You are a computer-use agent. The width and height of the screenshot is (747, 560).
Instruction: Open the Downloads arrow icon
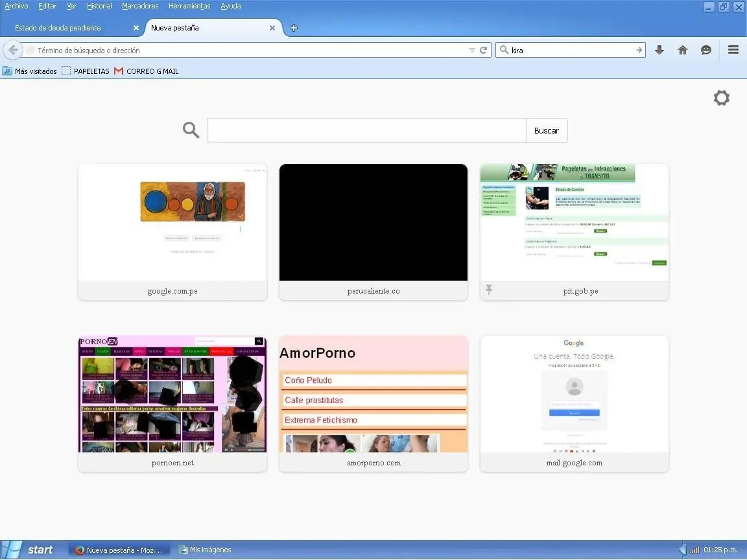click(x=659, y=50)
